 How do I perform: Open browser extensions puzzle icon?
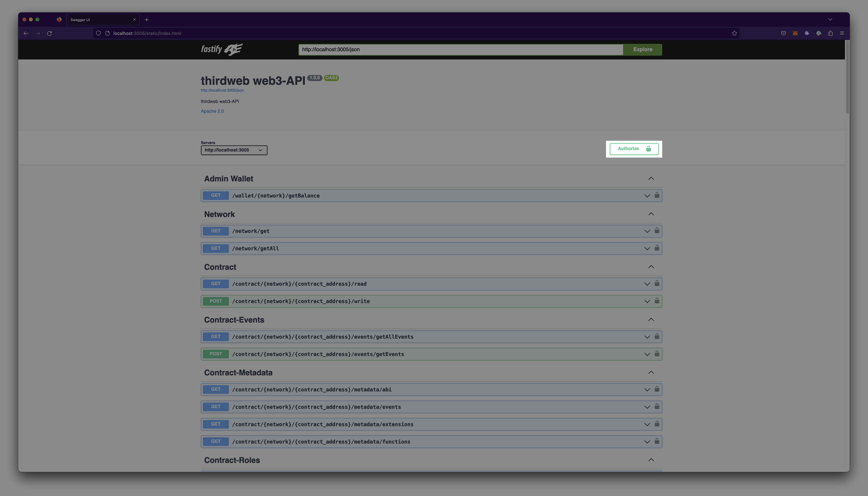(x=830, y=33)
